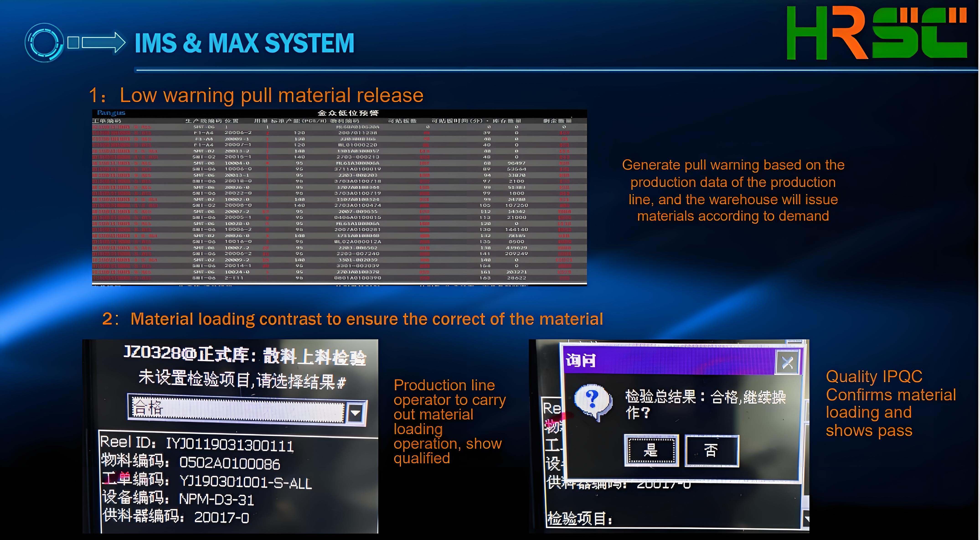Click 工单编码 value YJ190301001-S-ALL
This screenshot has height=540, width=980.
[x=246, y=482]
